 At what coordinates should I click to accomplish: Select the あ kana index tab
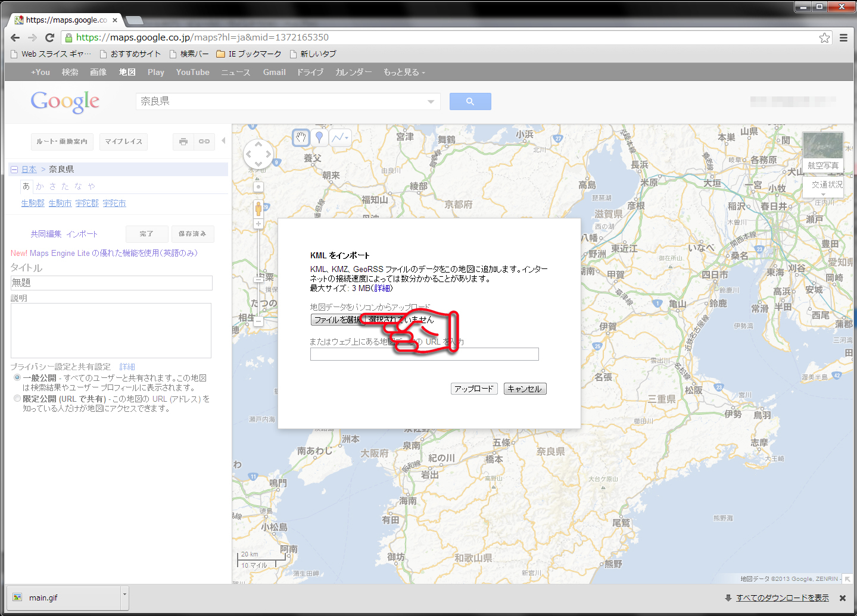coord(26,186)
